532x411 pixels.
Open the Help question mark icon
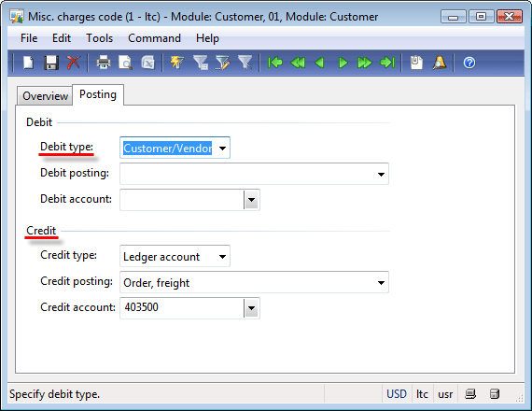coord(469,63)
